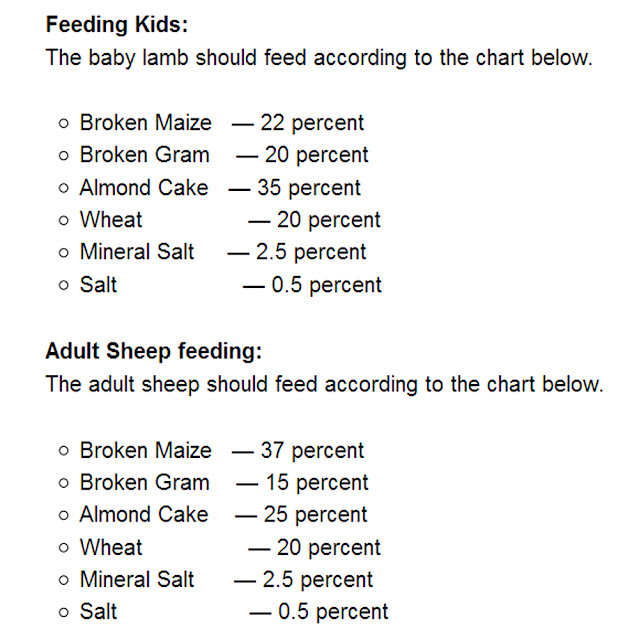Click the bullet beside Mineral Salt in Kids list
Image resolution: width=639 pixels, height=640 pixels.
click(x=64, y=253)
